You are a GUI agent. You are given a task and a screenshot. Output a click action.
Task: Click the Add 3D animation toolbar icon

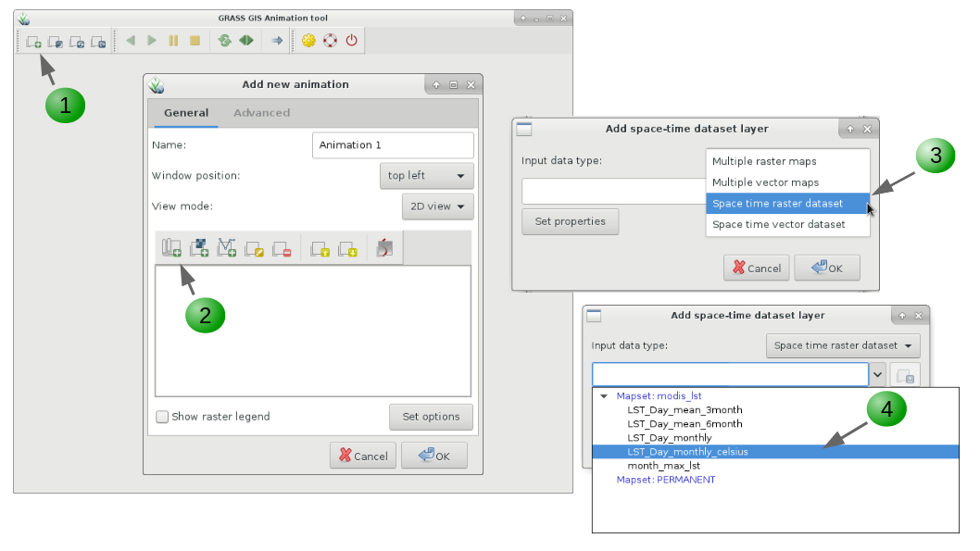[x=55, y=42]
